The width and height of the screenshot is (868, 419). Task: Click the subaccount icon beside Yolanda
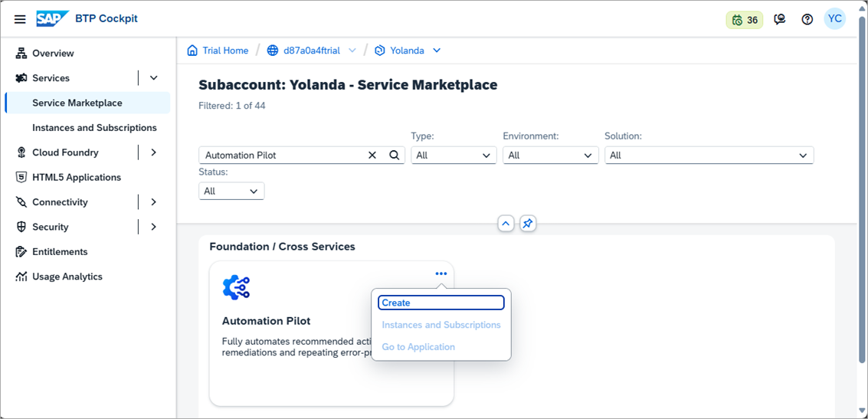[x=380, y=51]
